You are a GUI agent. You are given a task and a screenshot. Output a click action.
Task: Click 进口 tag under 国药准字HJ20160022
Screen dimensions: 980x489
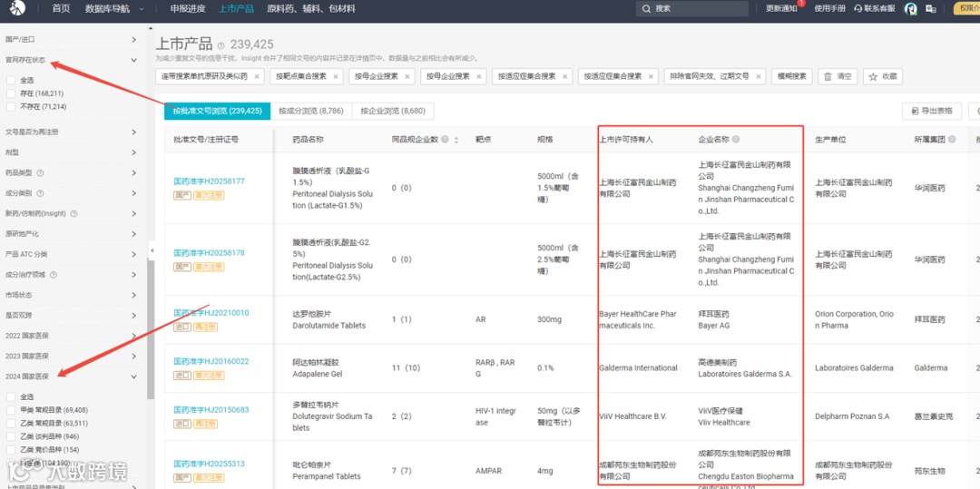181,376
